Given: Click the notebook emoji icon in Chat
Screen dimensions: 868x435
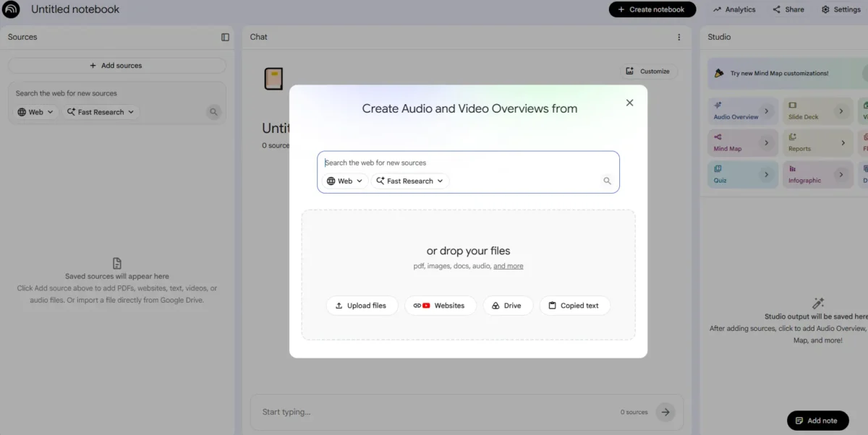Looking at the screenshot, I should click(273, 79).
